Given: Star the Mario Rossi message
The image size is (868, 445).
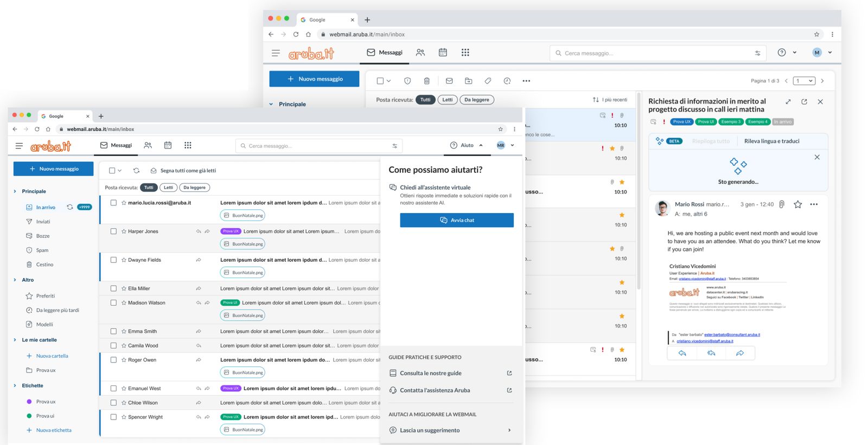Looking at the screenshot, I should tap(797, 204).
